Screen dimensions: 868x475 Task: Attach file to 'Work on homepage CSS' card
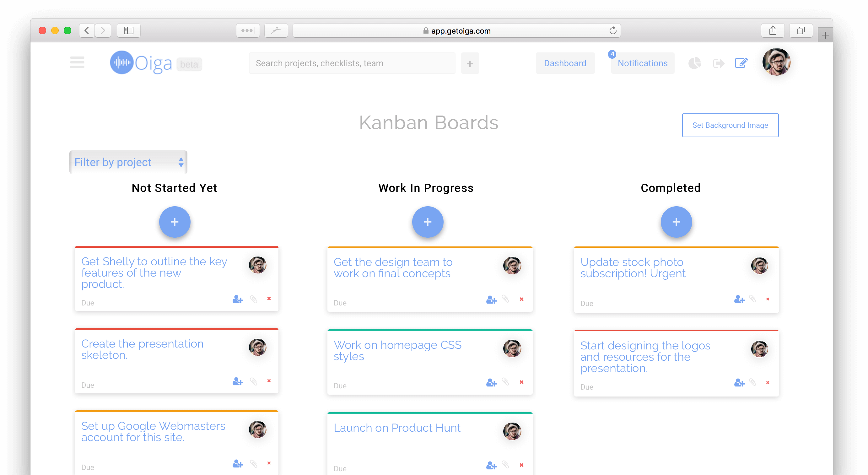505,382
